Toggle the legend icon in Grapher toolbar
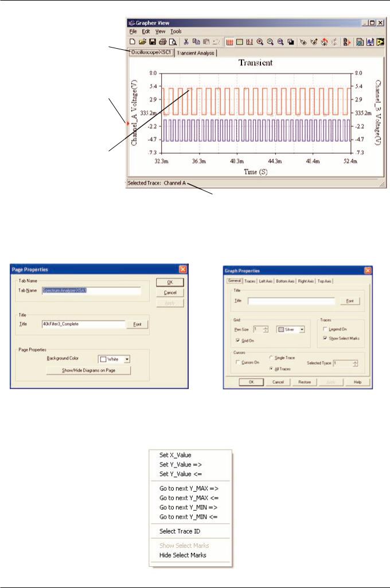Image resolution: width=390 pixels, height=588 pixels. coord(239,42)
